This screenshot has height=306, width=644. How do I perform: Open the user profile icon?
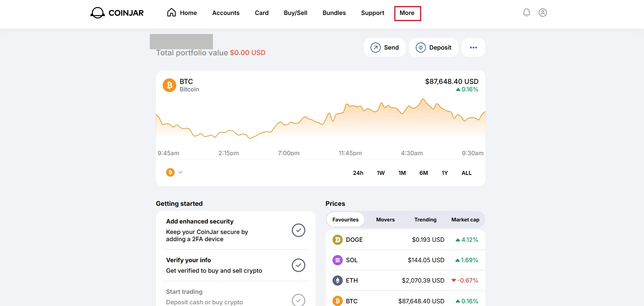543,13
